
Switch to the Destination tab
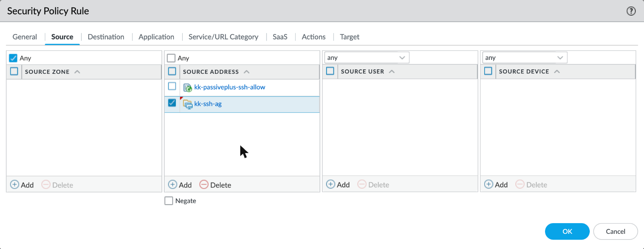click(x=106, y=37)
